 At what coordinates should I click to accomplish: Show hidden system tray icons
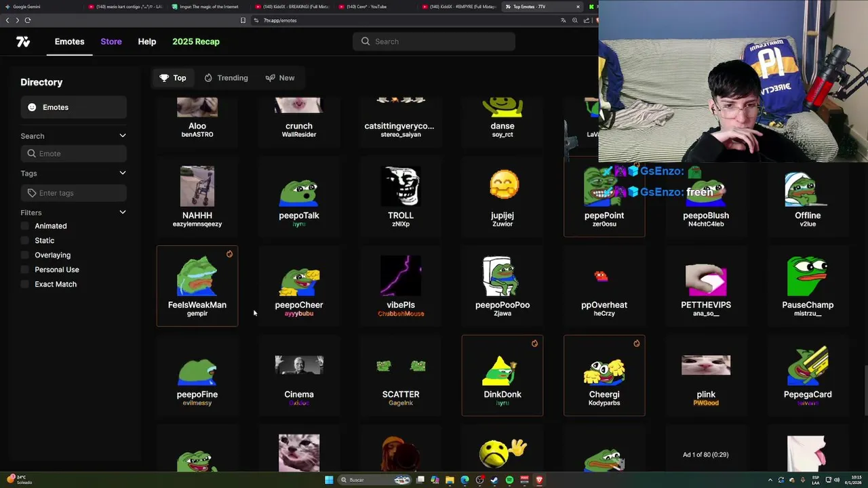pyautogui.click(x=770, y=480)
